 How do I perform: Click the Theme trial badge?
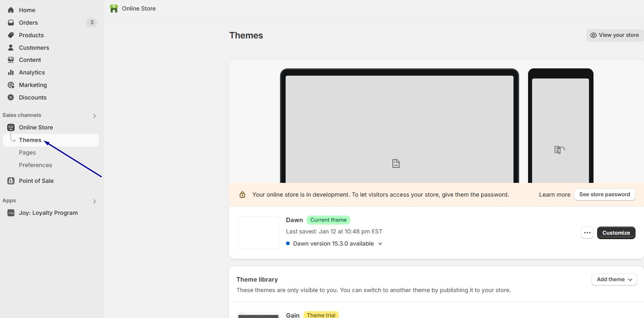321,315
